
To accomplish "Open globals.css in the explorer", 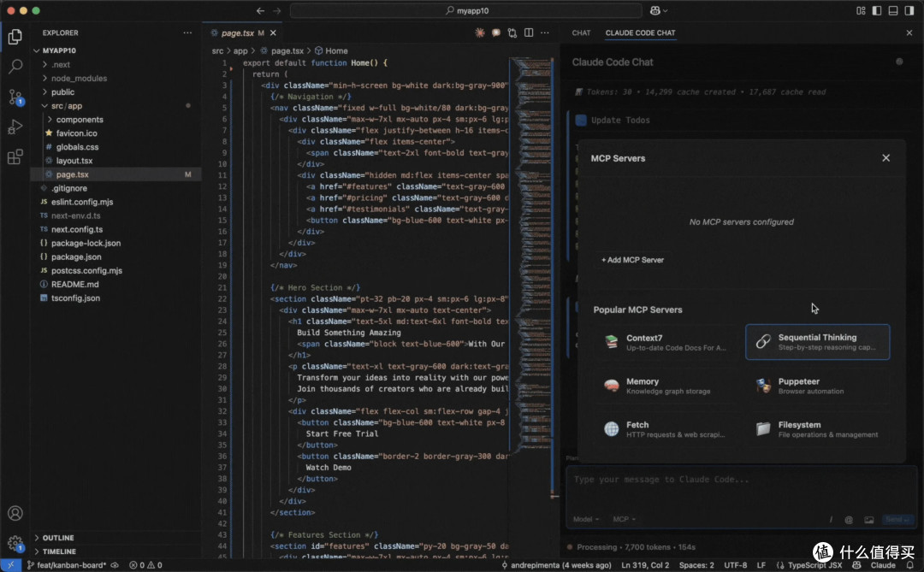I will click(115, 147).
